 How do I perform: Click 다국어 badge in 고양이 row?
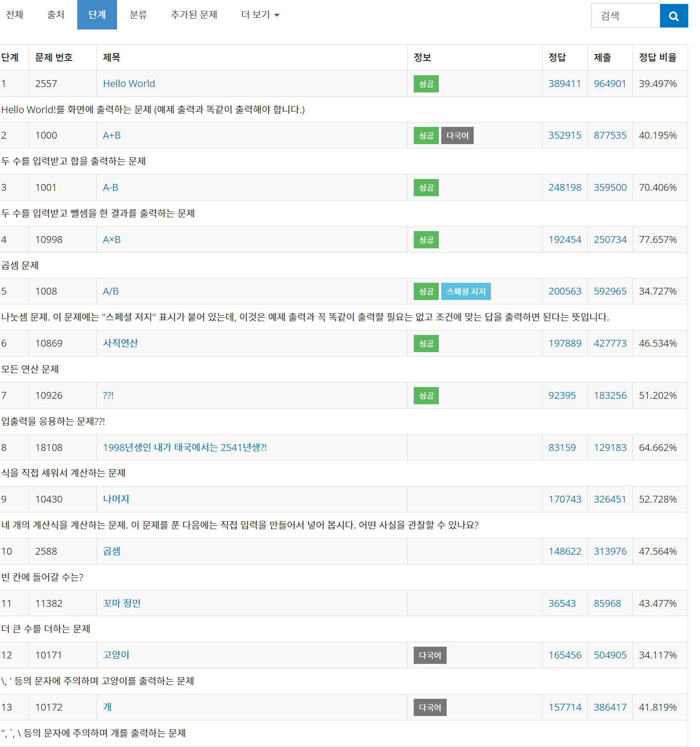point(430,656)
